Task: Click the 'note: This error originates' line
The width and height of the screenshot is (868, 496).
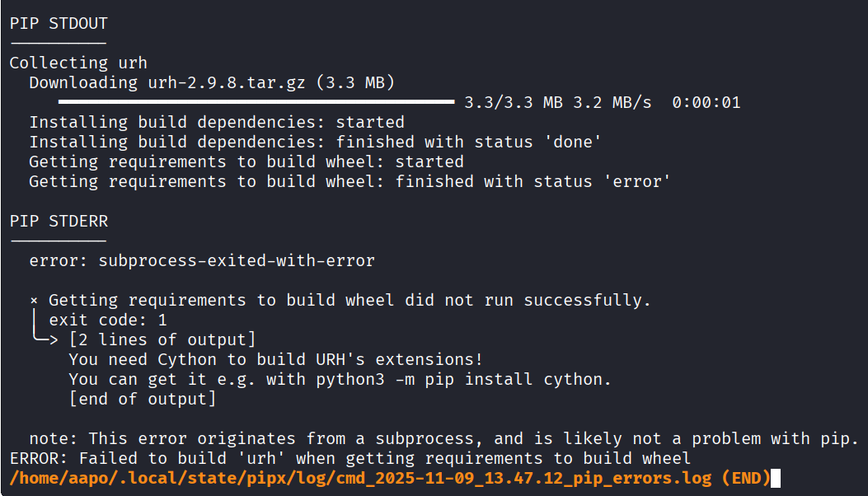Action: pos(443,438)
